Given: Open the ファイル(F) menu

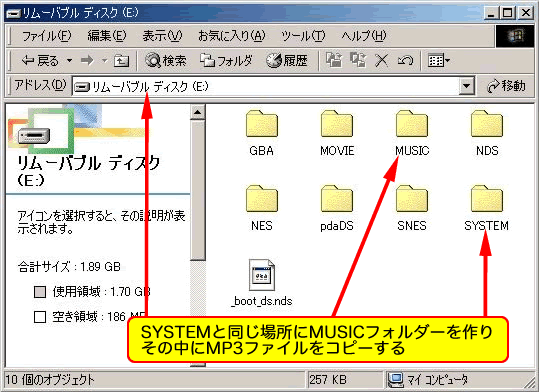Looking at the screenshot, I should coord(46,35).
